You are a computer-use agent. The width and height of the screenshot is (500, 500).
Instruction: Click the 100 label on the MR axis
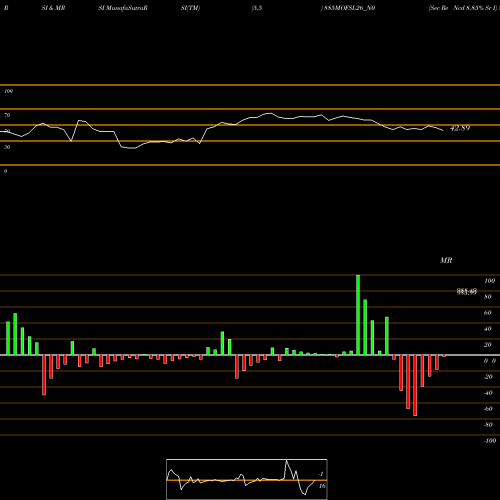pos(489,281)
